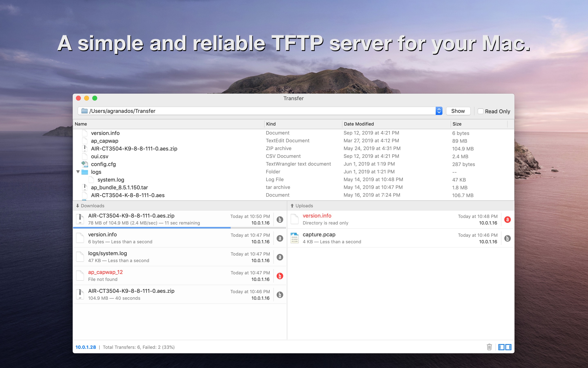Viewport: 588px width, 368px height.
Task: Sort by the Size column header
Action: (x=479, y=124)
